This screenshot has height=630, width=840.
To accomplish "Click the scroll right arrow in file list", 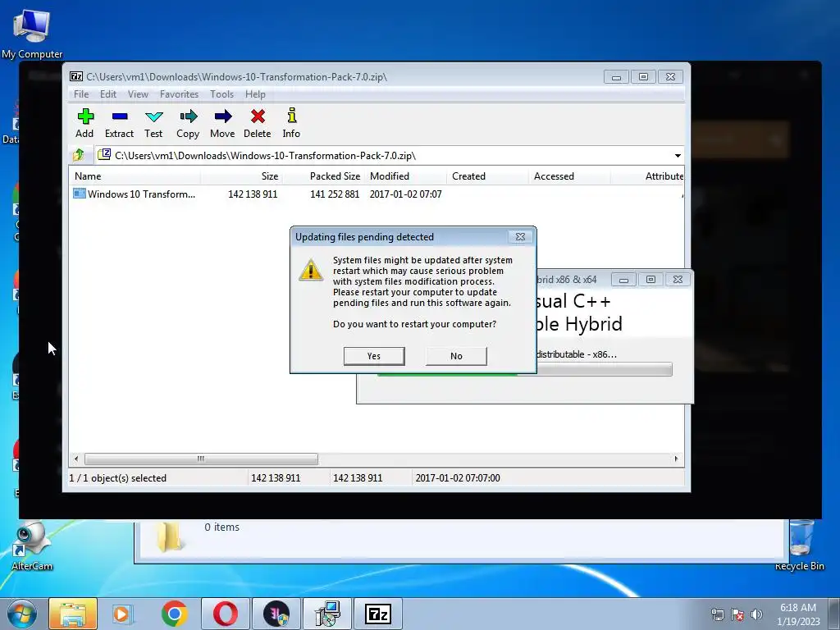I will [676, 459].
